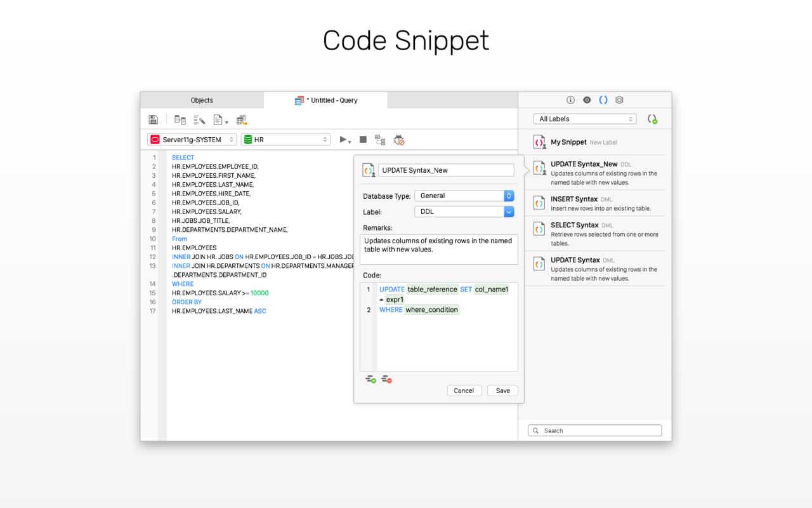Remove placeholder with red minus icon

(x=386, y=379)
